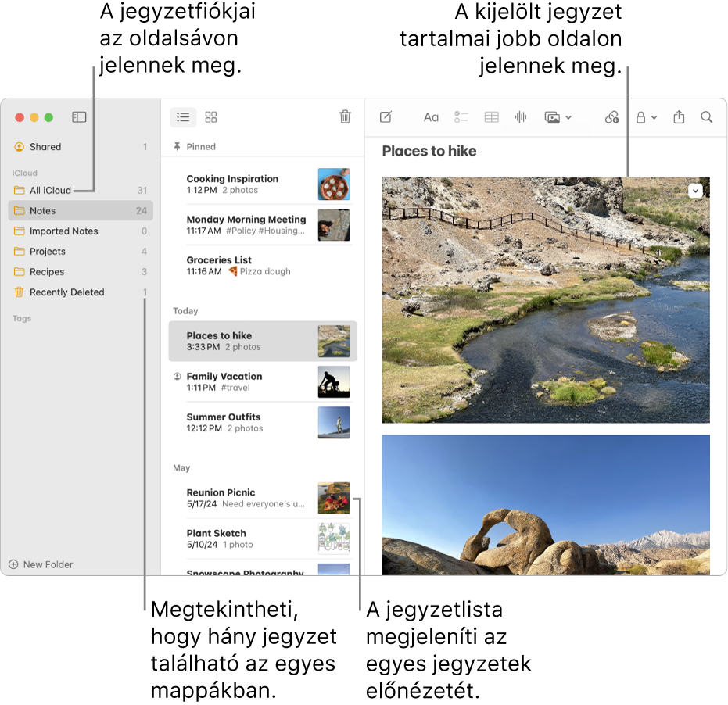Open the Shared folder

click(81, 147)
